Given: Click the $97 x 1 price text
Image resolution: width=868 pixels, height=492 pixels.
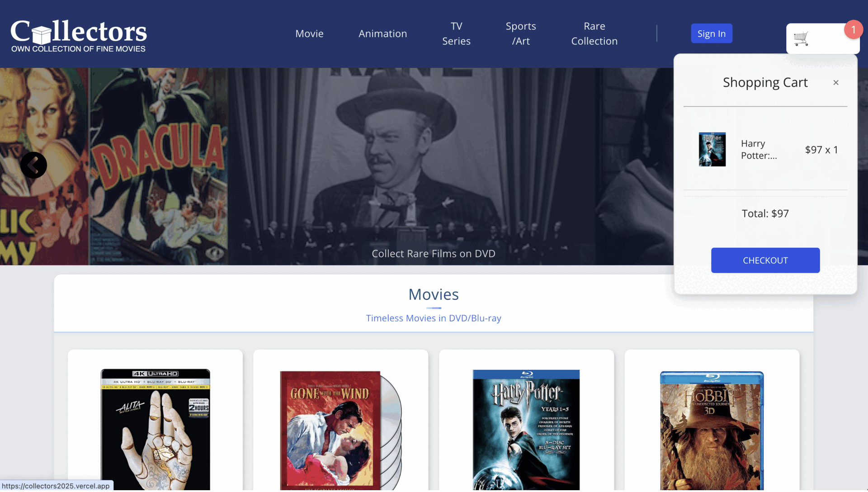Looking at the screenshot, I should 821,150.
